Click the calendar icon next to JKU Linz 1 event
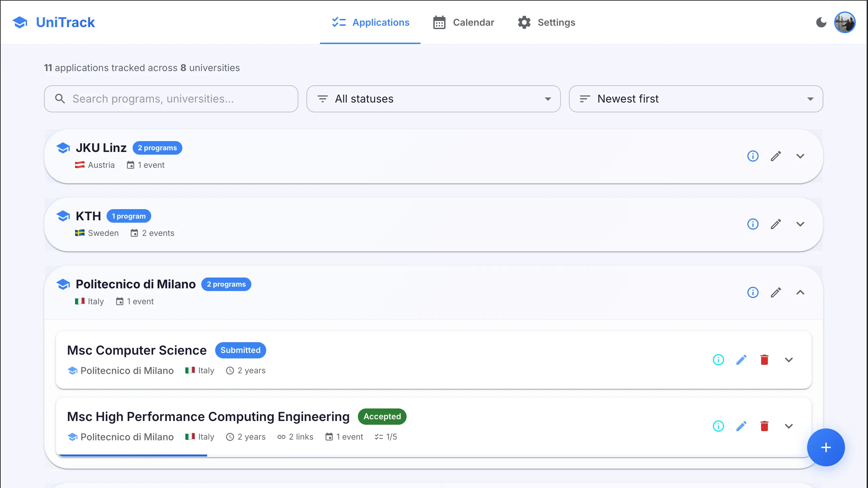 point(131,165)
